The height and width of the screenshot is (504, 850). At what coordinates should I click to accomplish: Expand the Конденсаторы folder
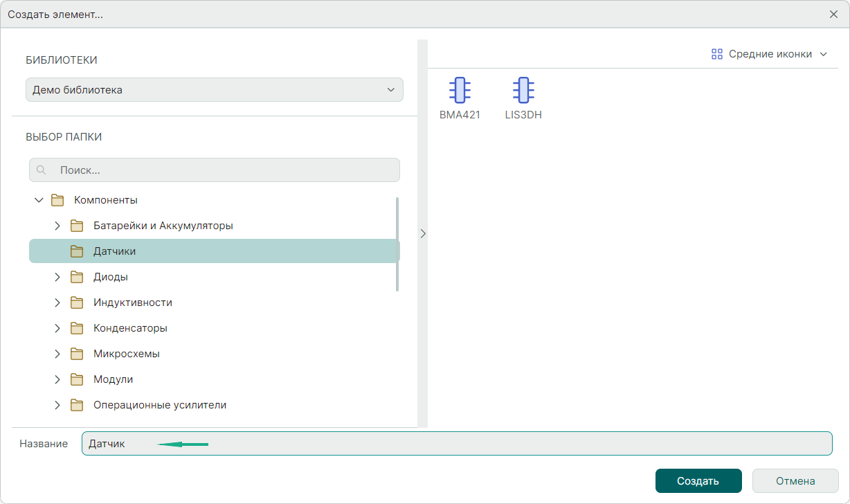coord(58,328)
